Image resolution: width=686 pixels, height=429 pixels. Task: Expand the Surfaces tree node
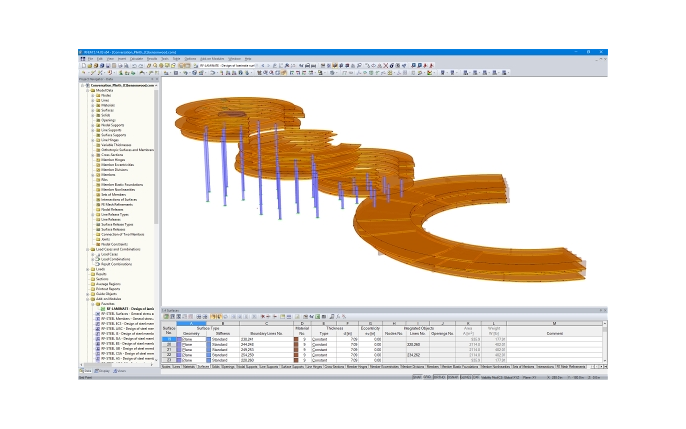(93, 110)
